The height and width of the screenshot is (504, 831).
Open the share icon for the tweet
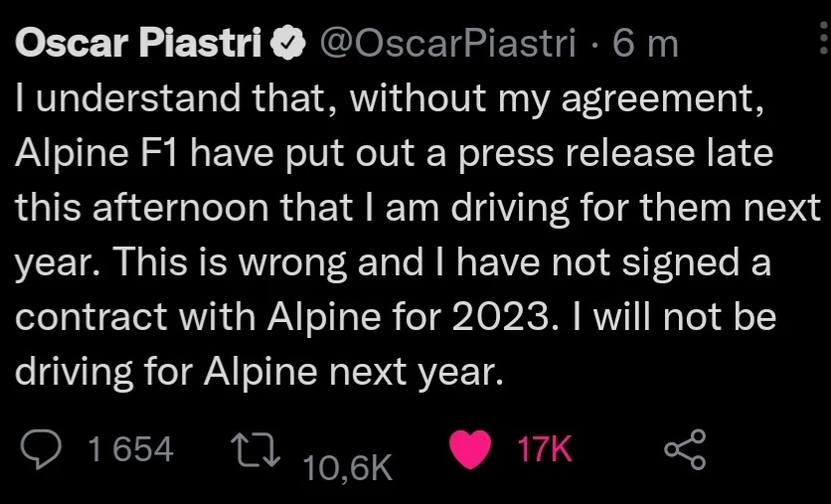[685, 449]
